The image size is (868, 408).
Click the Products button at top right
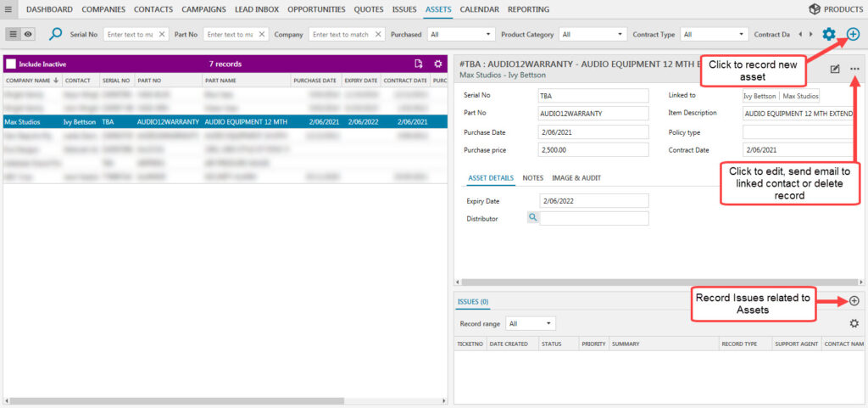836,9
